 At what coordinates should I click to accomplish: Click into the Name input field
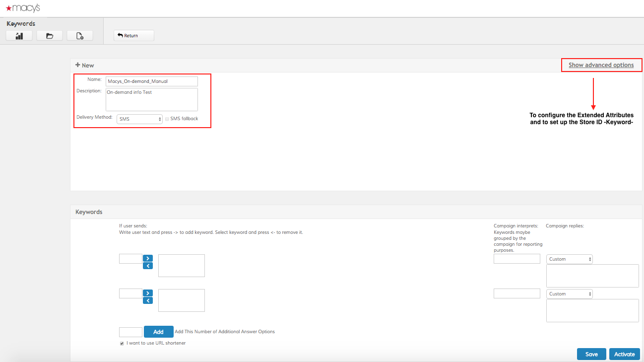tap(151, 81)
